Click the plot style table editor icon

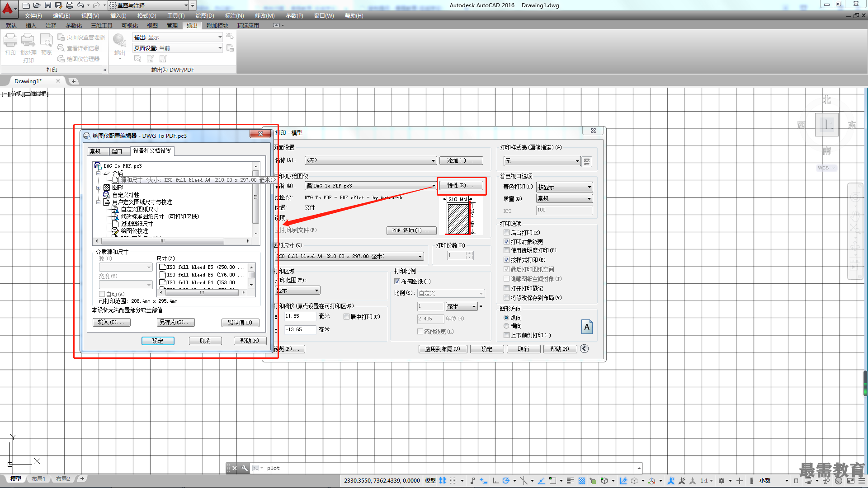(587, 161)
